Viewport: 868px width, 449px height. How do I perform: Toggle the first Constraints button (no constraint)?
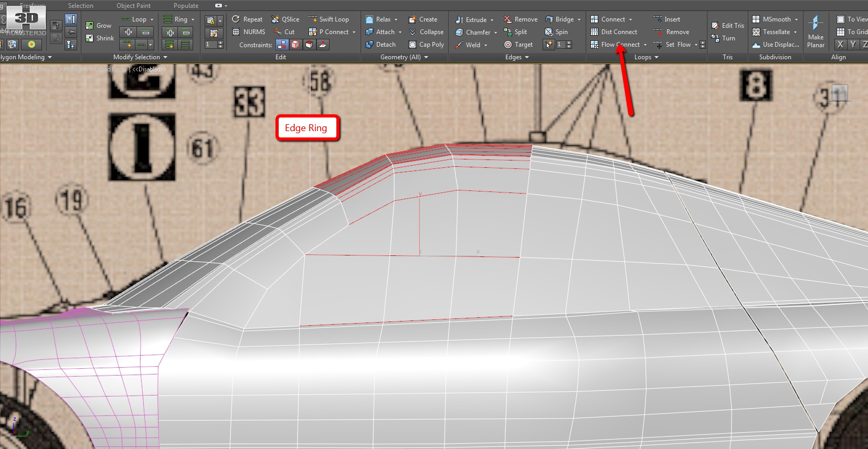(x=282, y=45)
